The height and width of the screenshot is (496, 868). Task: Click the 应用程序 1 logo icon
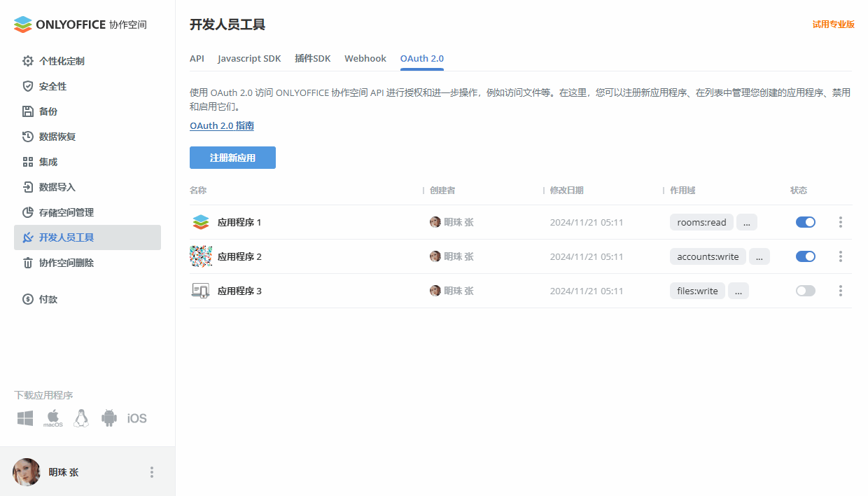(x=201, y=222)
